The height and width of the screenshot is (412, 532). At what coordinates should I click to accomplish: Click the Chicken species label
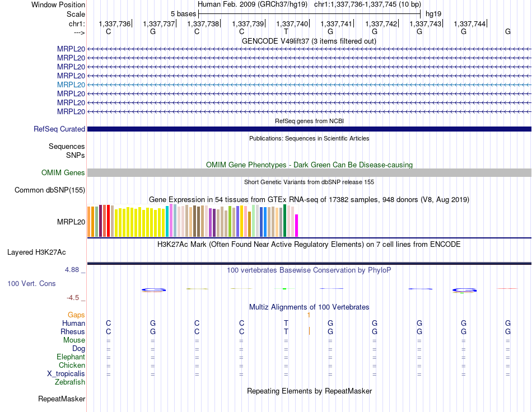(72, 365)
